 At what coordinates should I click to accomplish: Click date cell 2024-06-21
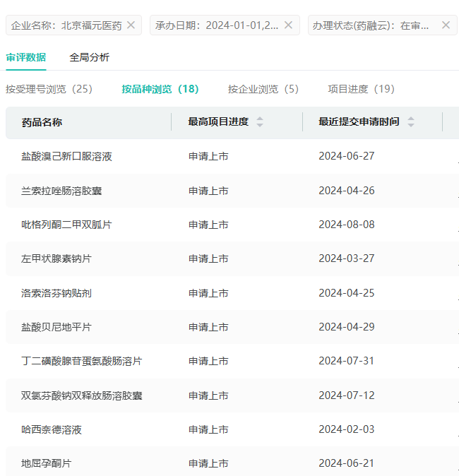(347, 463)
